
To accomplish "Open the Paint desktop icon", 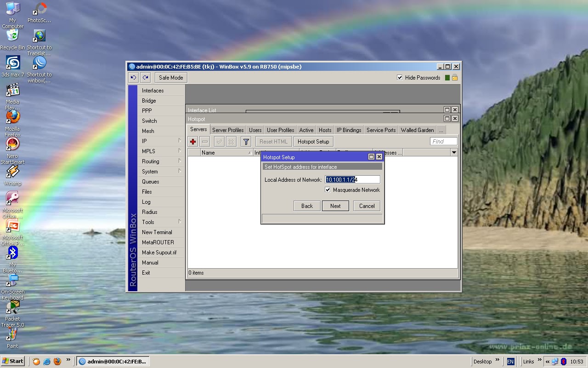I will (x=12, y=338).
